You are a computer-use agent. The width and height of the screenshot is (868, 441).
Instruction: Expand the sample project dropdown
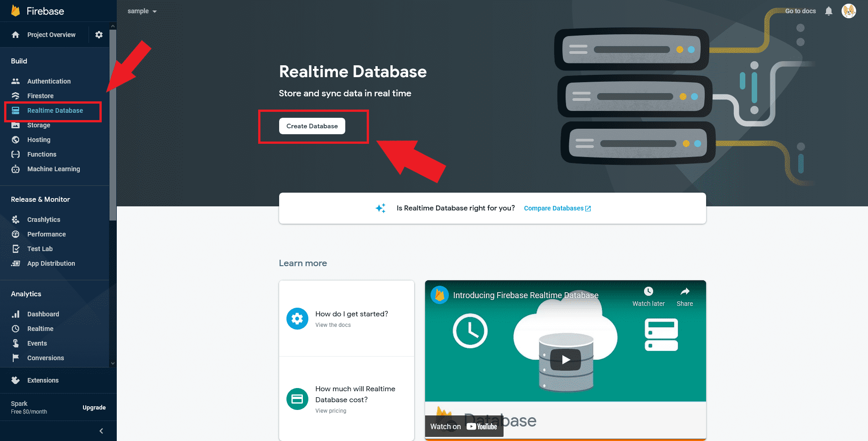pos(142,11)
